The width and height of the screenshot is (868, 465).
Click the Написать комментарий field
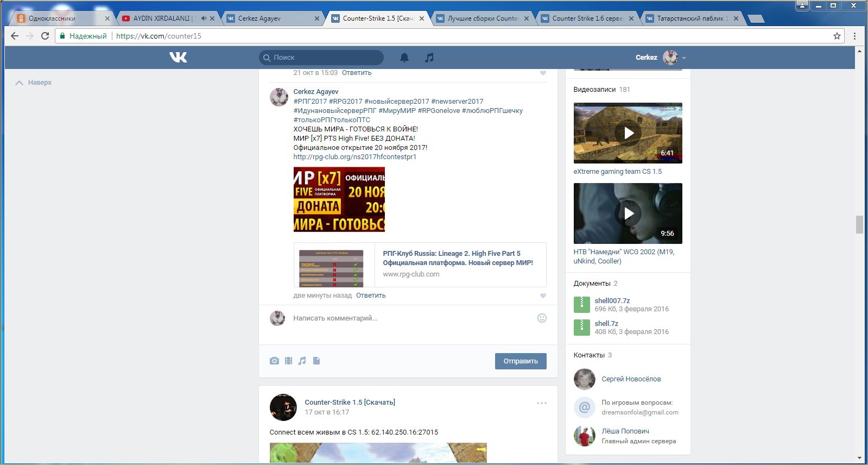pyautogui.click(x=413, y=318)
